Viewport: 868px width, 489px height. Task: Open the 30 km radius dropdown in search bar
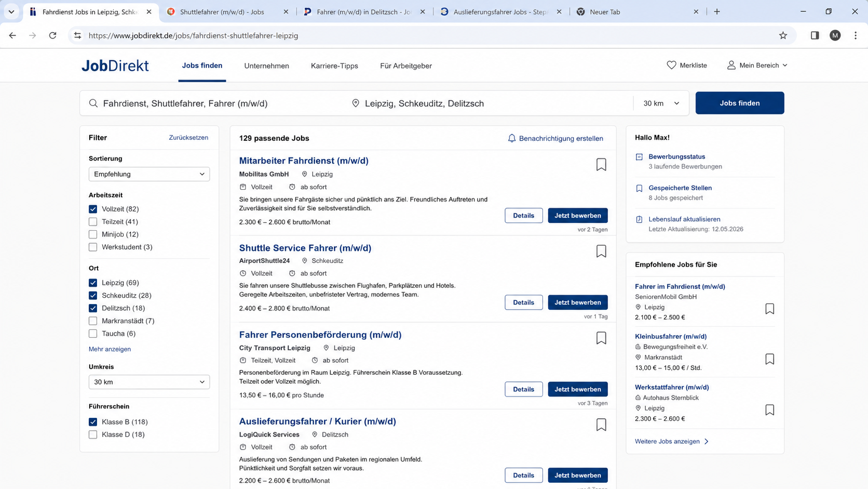point(661,103)
